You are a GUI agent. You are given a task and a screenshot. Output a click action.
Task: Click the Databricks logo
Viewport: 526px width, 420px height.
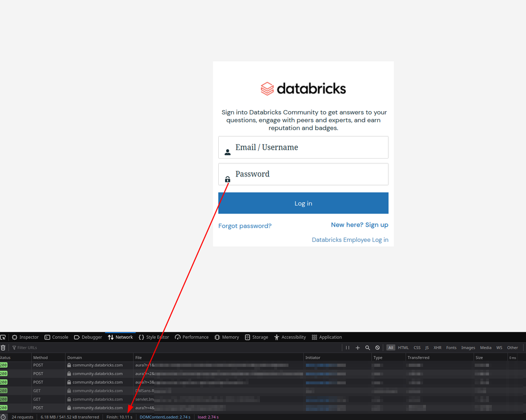coord(303,89)
